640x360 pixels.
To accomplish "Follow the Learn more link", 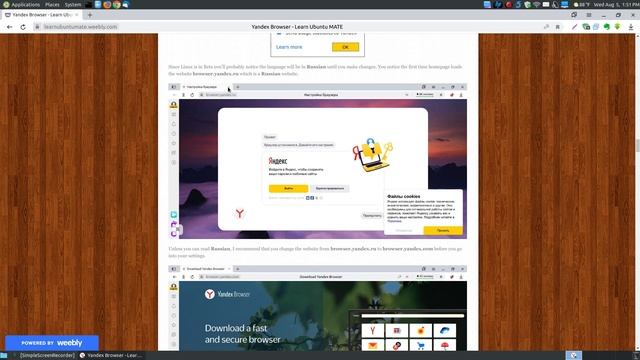I will (x=289, y=47).
